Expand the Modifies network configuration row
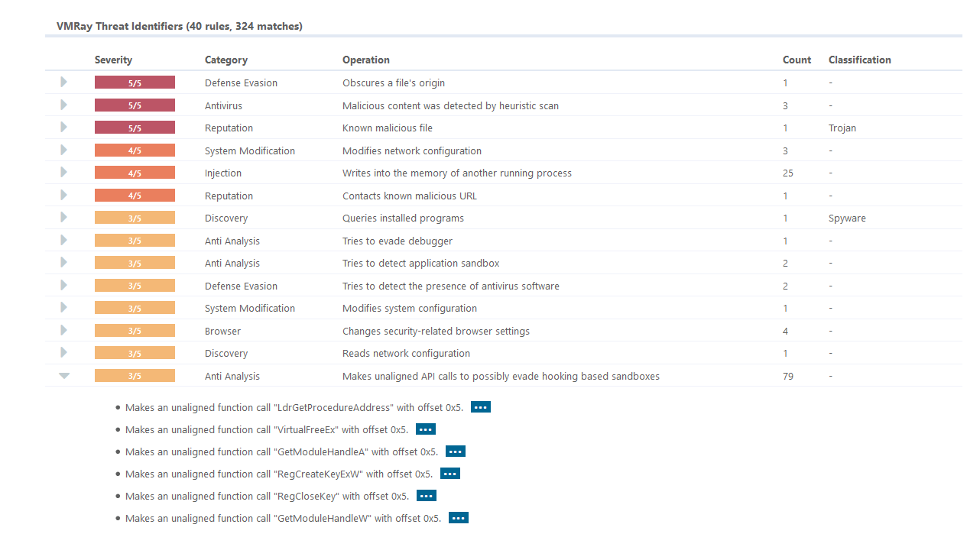The image size is (980, 534). (63, 150)
